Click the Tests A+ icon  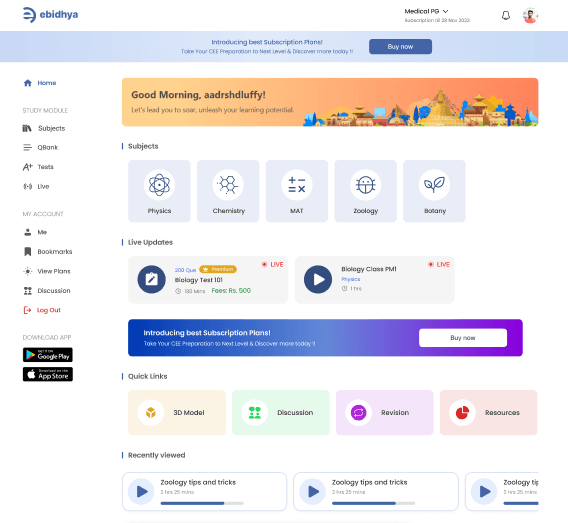tap(28, 167)
